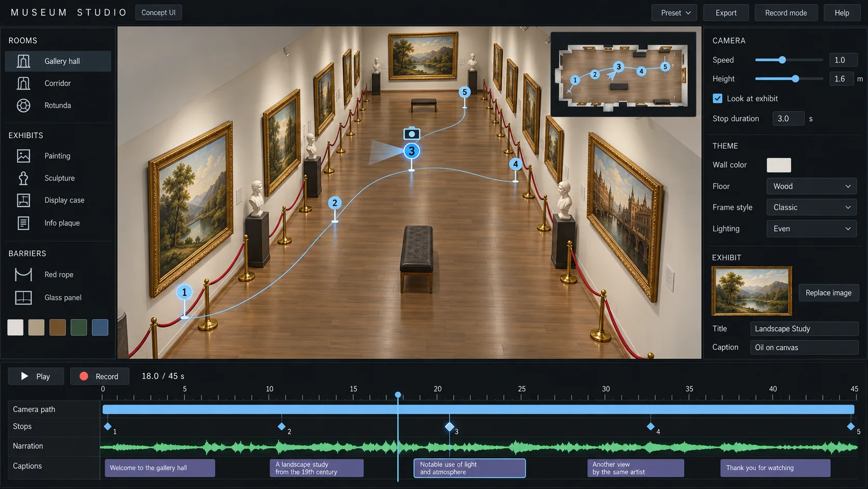Start playback with the Play button
Screen dimensions: 868x489
tap(36, 376)
